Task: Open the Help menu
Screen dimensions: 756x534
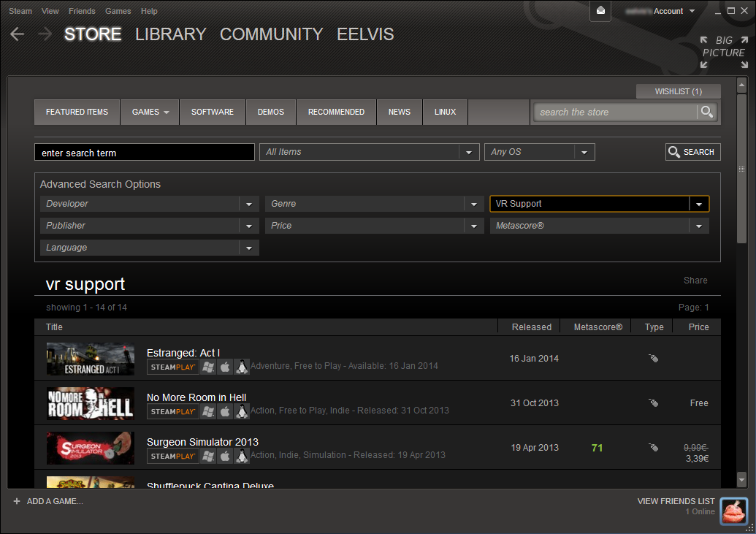Action: [149, 11]
